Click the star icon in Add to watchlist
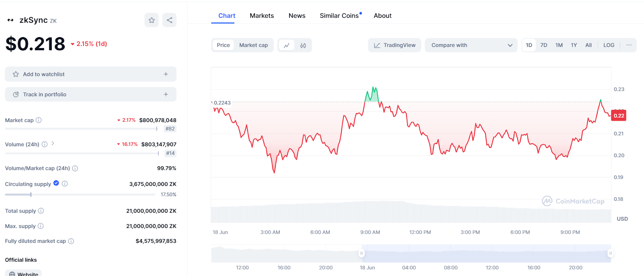Viewport: 644px width, 276px height. (16, 74)
